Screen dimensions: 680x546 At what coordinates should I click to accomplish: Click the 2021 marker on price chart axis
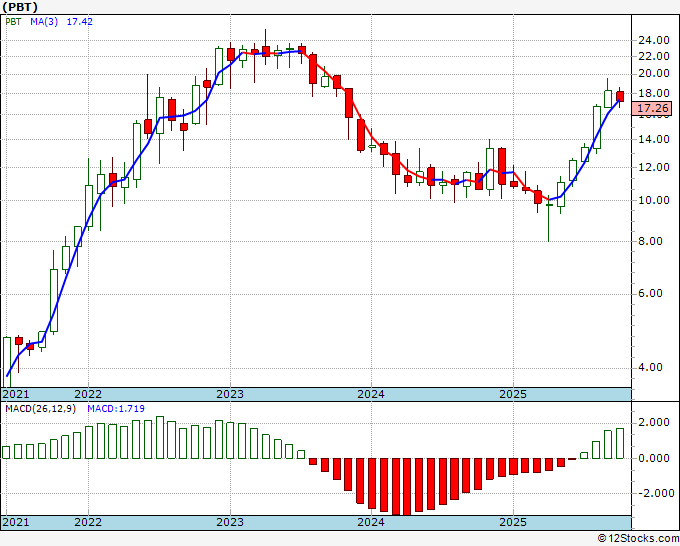(x=16, y=394)
